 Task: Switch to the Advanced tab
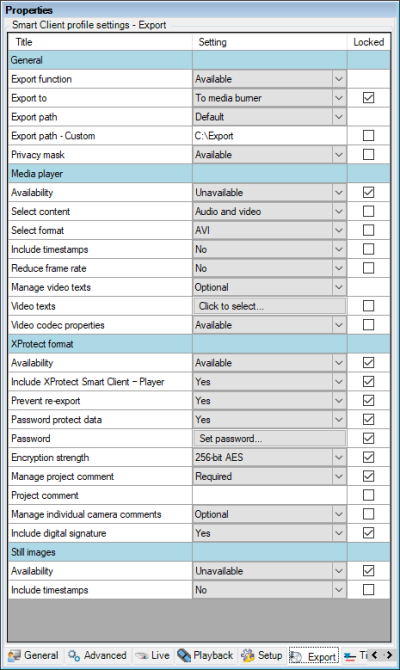(x=97, y=655)
